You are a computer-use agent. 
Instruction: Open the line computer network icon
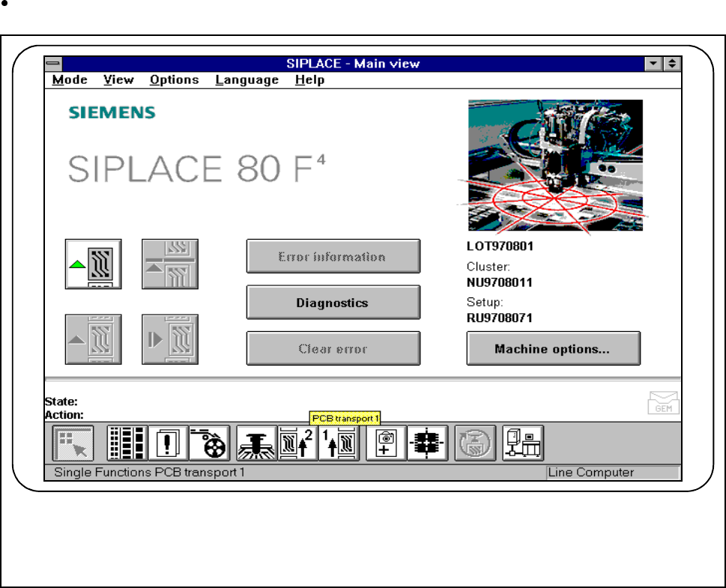pos(523,443)
